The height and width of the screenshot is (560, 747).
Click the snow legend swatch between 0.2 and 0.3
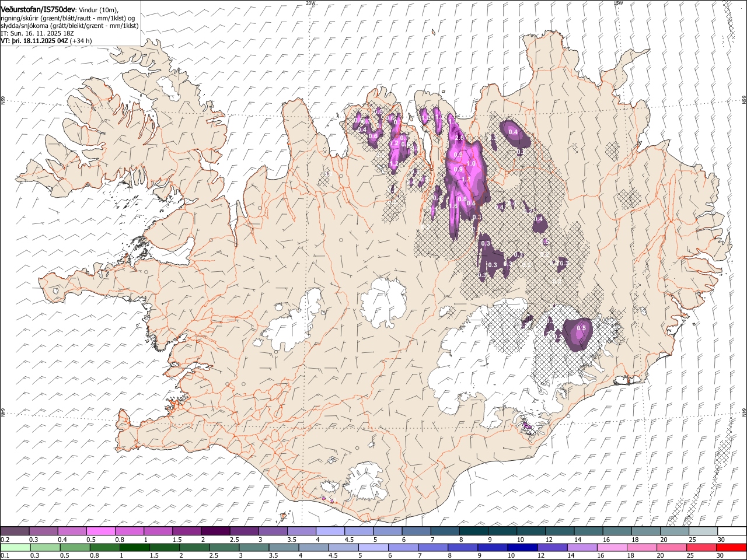point(15,531)
